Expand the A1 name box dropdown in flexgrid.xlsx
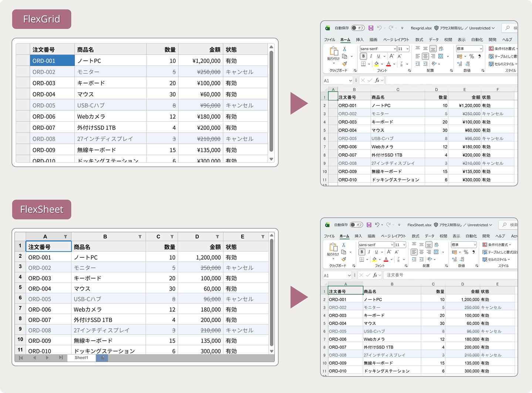532x393 pixels. pyautogui.click(x=350, y=81)
